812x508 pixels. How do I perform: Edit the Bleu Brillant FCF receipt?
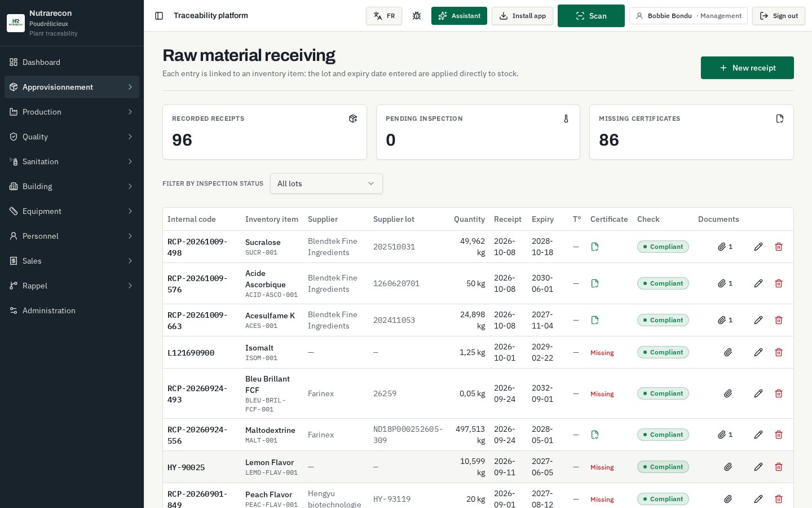[x=758, y=393]
